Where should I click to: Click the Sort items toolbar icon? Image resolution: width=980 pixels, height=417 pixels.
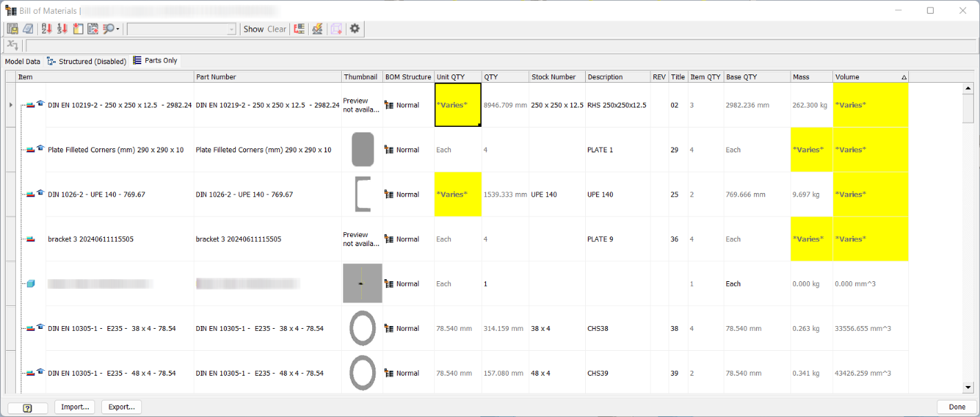(x=46, y=29)
